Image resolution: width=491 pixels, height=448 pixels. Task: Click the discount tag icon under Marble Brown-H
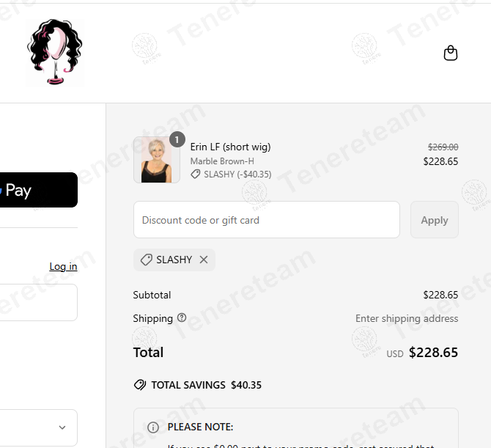[196, 175]
